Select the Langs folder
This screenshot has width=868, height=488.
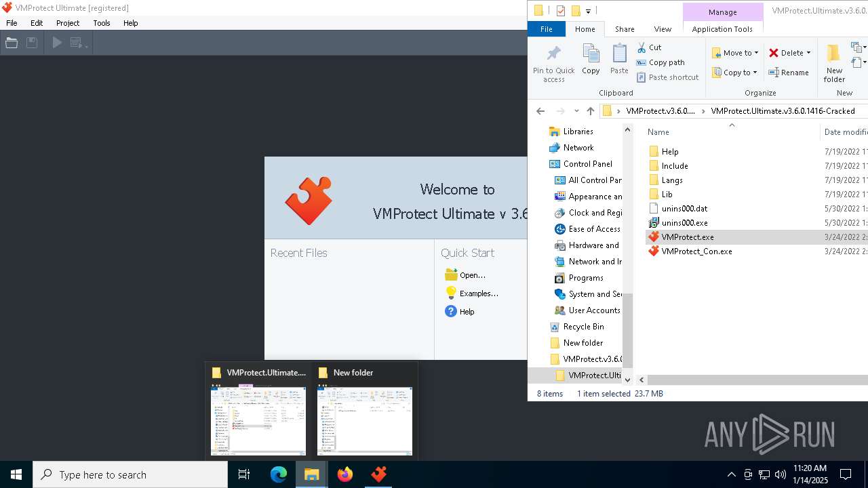[672, 180]
